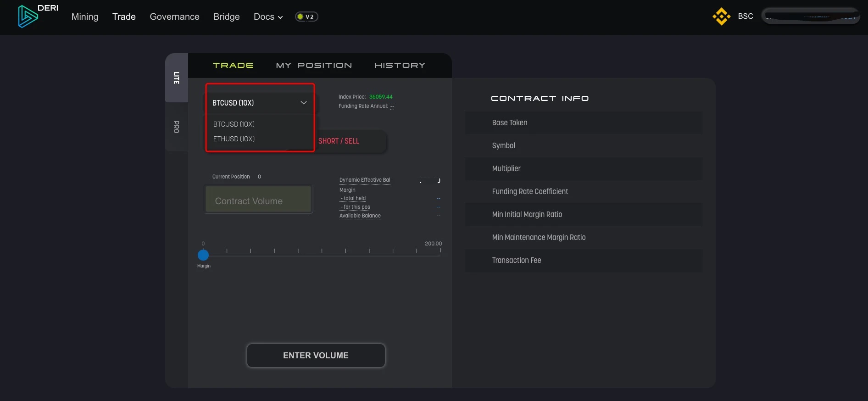868x401 pixels.
Task: Click the Margin slider track at 200.00
Action: point(440,255)
